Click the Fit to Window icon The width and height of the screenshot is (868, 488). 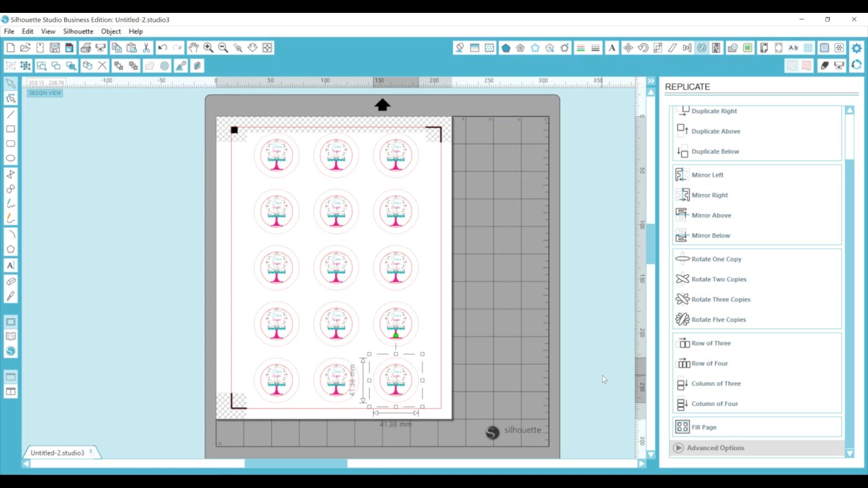coord(267,47)
